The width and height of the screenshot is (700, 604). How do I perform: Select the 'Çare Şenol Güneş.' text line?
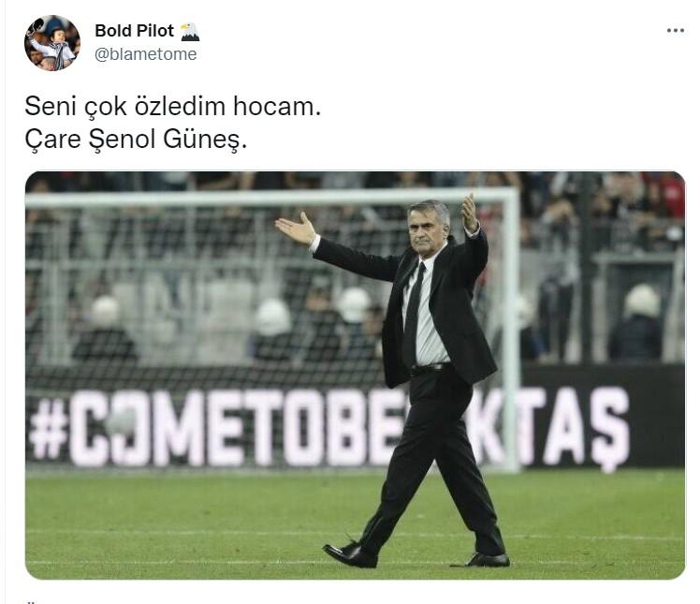tap(136, 140)
